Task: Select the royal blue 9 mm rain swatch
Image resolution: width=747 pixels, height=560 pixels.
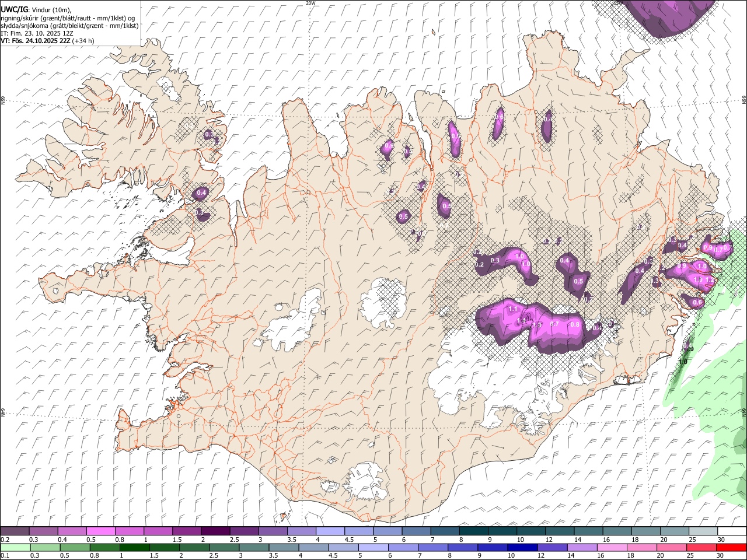Action: coord(493,547)
